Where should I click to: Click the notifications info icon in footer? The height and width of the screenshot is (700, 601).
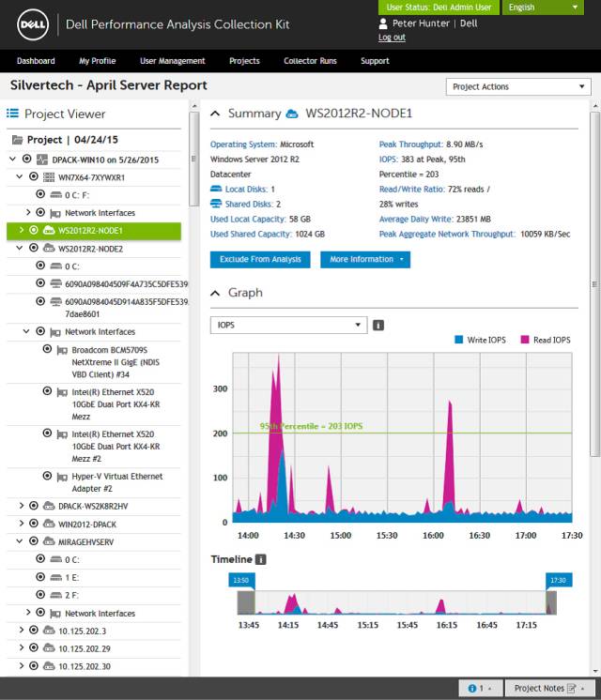[471, 689]
